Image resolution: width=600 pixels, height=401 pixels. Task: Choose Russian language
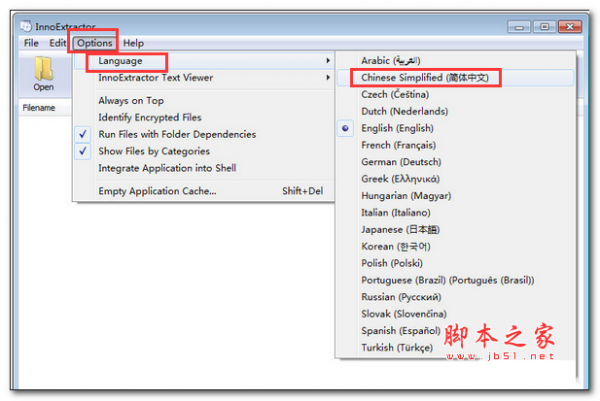pyautogui.click(x=455, y=297)
